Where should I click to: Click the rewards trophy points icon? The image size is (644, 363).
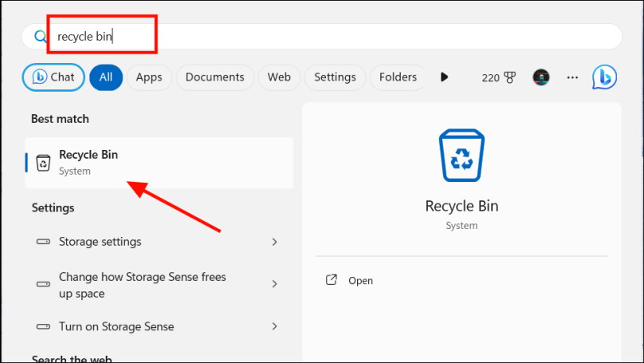coord(510,77)
